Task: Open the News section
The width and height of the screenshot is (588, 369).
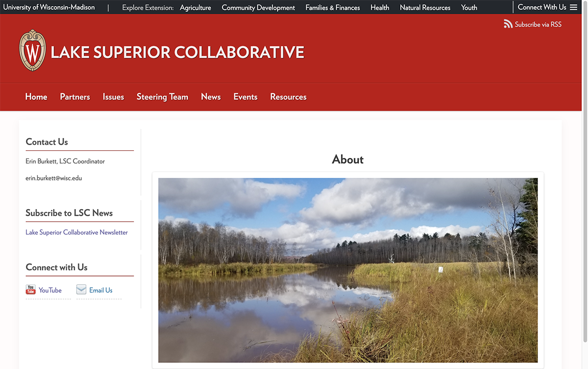Action: point(210,97)
